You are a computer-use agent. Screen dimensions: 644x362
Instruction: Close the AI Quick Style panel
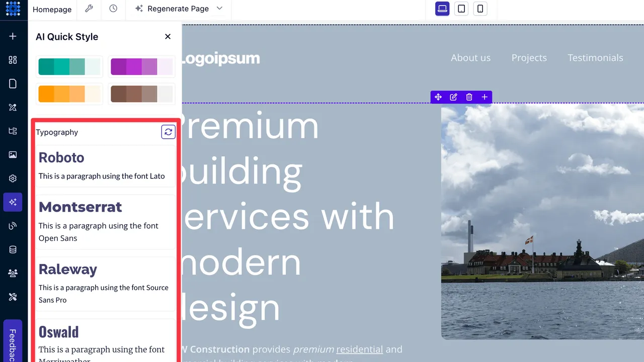(x=168, y=36)
